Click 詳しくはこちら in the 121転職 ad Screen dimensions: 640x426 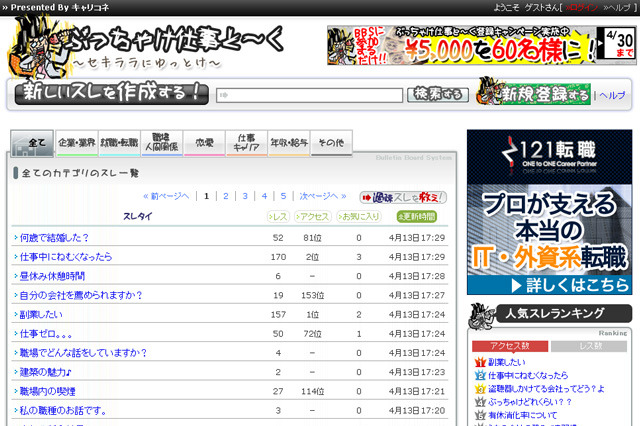click(x=570, y=285)
